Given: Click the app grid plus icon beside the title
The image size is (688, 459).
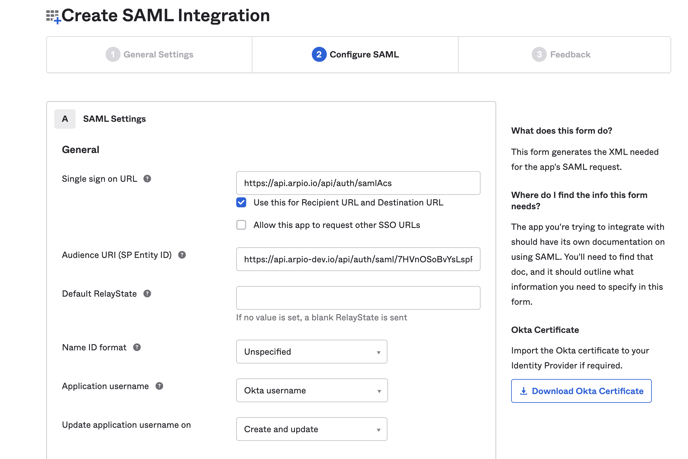Looking at the screenshot, I should click(x=53, y=17).
